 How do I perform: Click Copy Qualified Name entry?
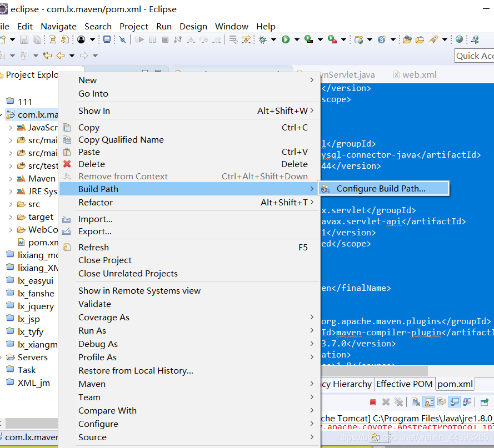point(189,140)
